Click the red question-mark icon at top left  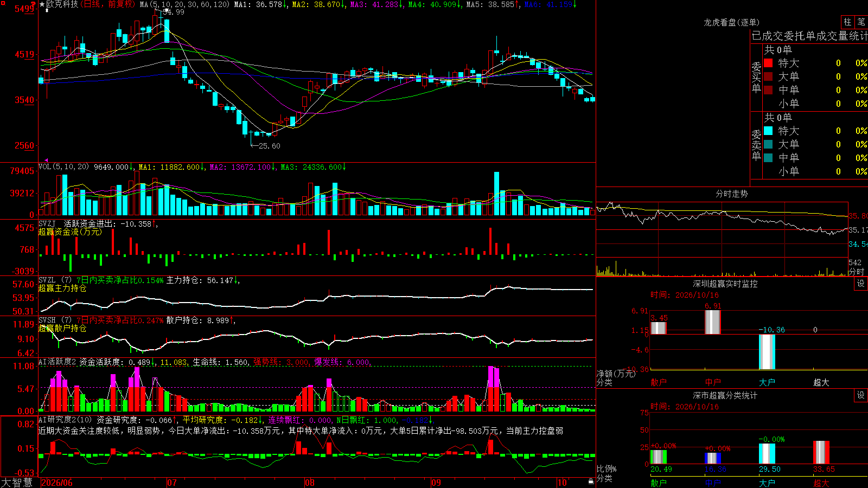(34, 4)
